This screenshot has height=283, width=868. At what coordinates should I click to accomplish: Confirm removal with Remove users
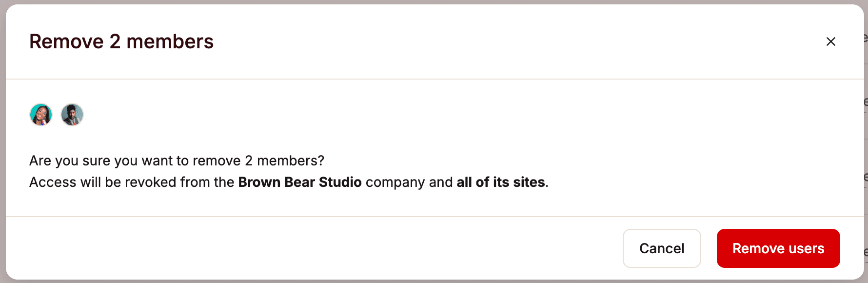[x=778, y=248]
